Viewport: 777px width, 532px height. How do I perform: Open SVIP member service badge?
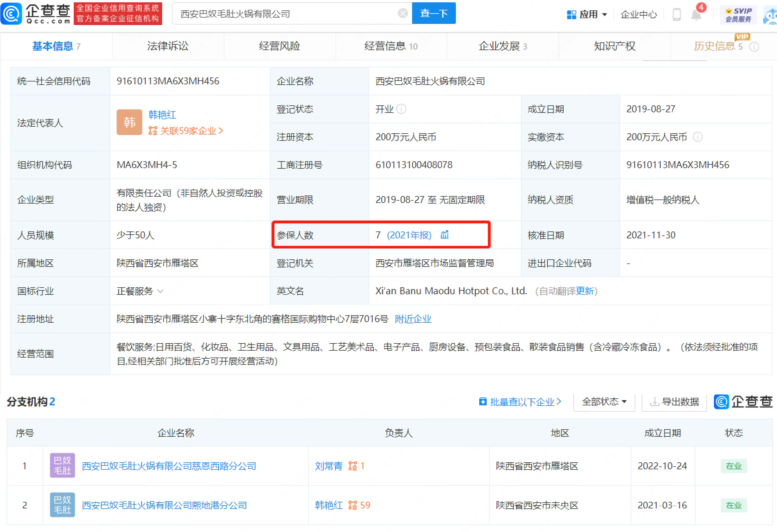(738, 15)
